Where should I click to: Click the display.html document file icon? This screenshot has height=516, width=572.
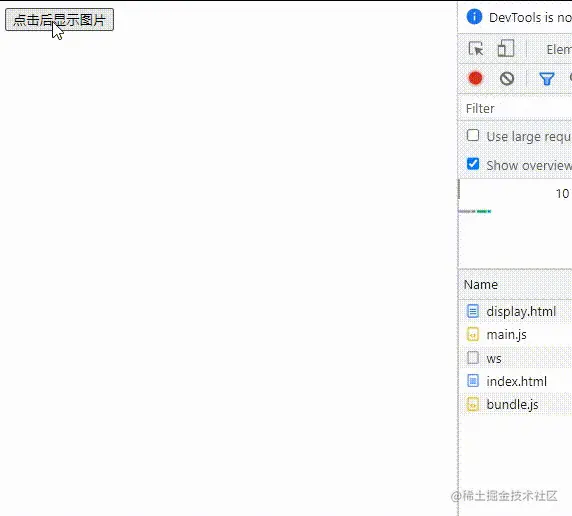click(x=473, y=311)
